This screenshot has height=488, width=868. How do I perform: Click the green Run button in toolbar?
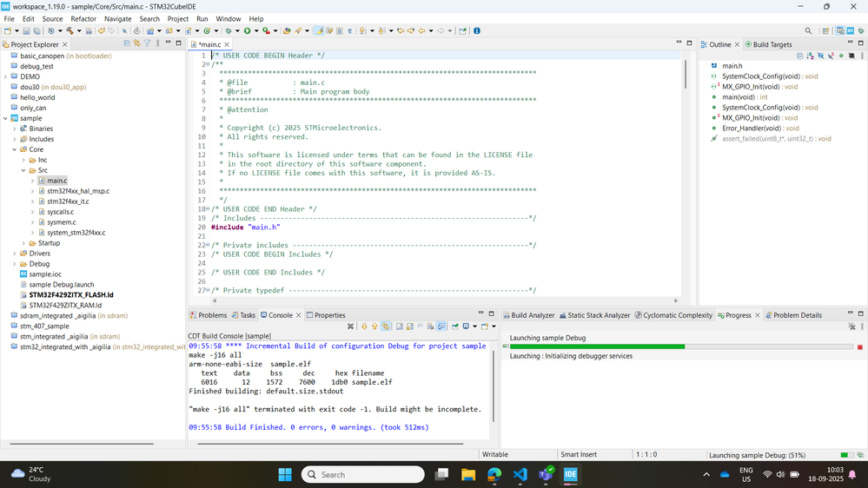tap(247, 31)
